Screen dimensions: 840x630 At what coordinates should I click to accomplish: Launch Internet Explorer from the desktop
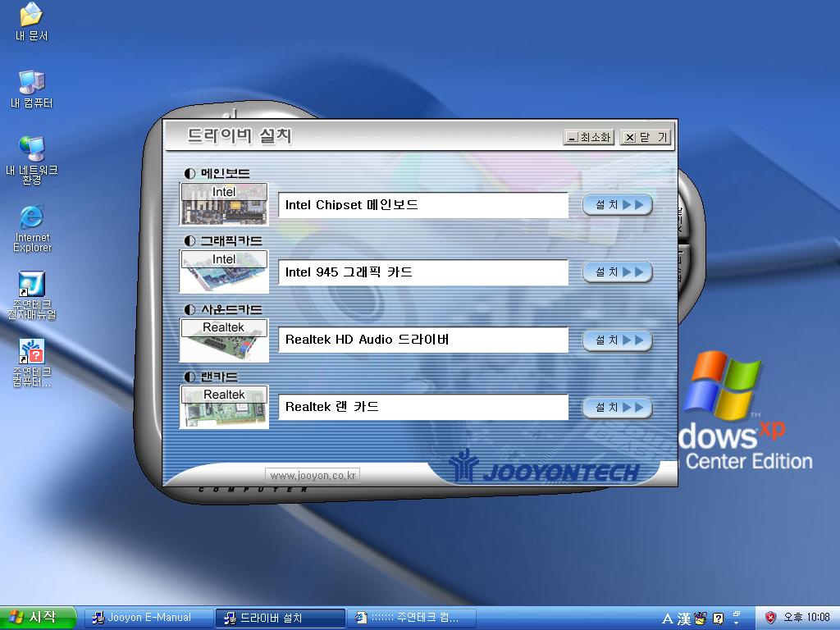tap(32, 227)
